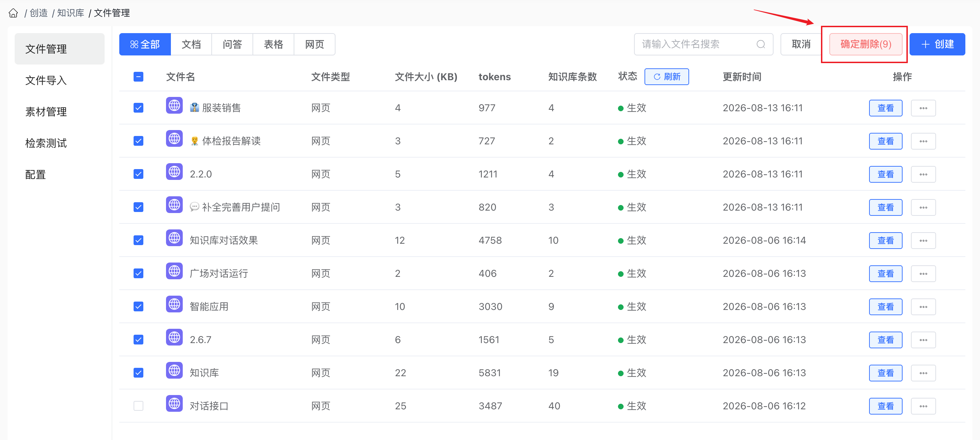Uncheck the 智能应用 row checkbox

point(138,306)
